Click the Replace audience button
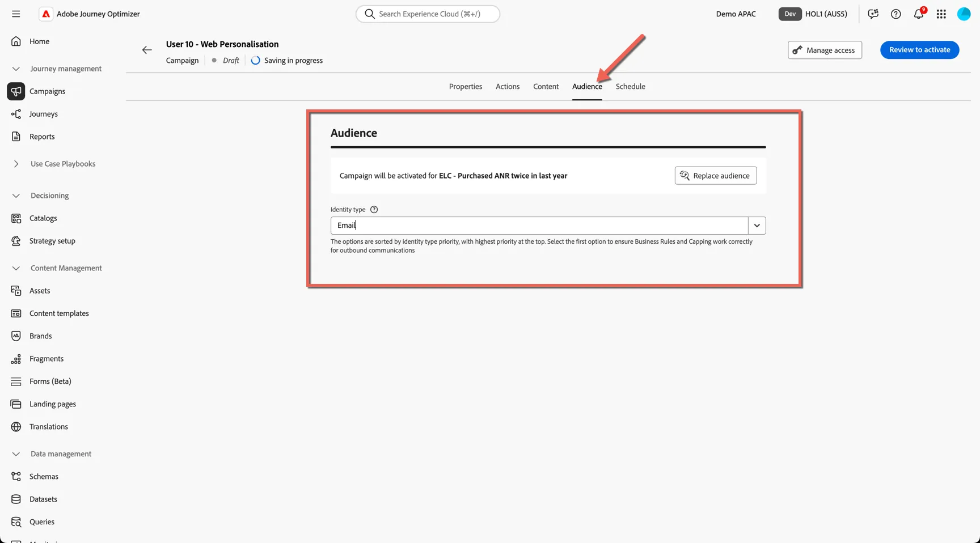980x543 pixels. (716, 176)
